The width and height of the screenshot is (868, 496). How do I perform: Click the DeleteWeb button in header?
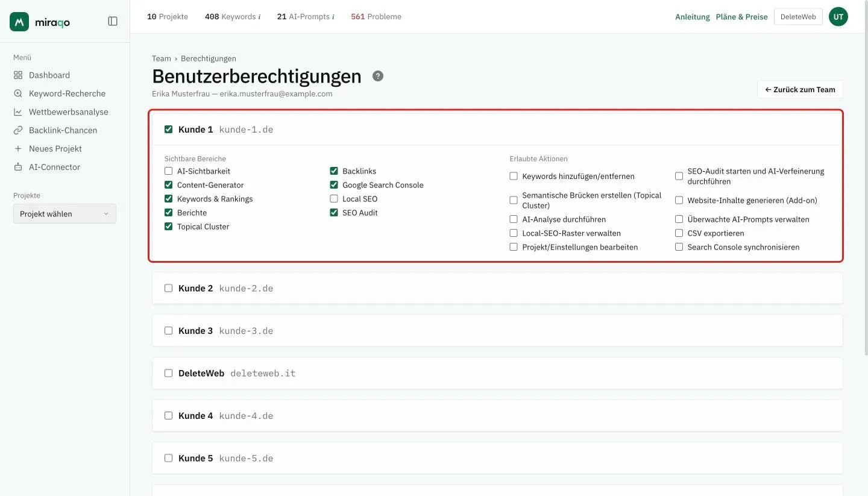click(798, 17)
